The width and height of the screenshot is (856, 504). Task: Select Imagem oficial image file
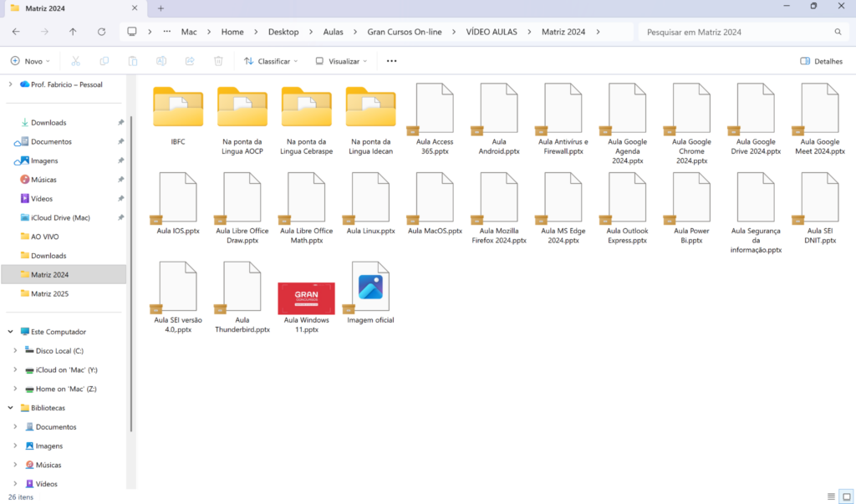click(x=370, y=293)
